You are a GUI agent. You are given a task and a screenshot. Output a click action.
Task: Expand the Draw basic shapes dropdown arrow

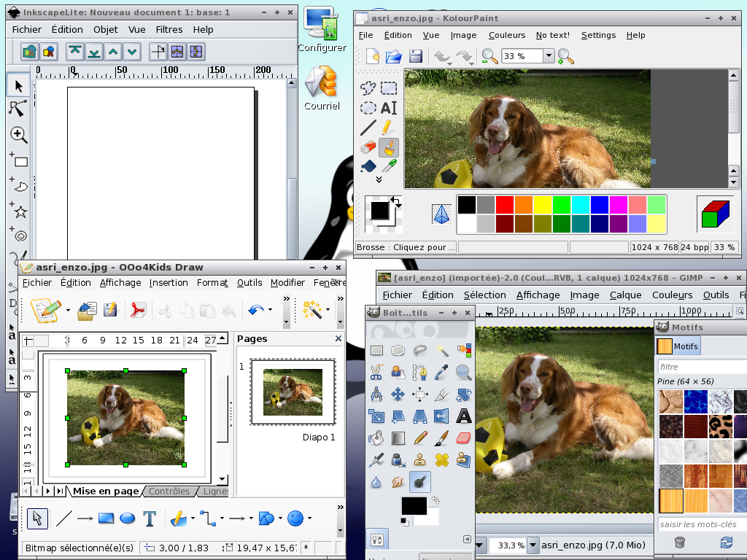click(280, 518)
